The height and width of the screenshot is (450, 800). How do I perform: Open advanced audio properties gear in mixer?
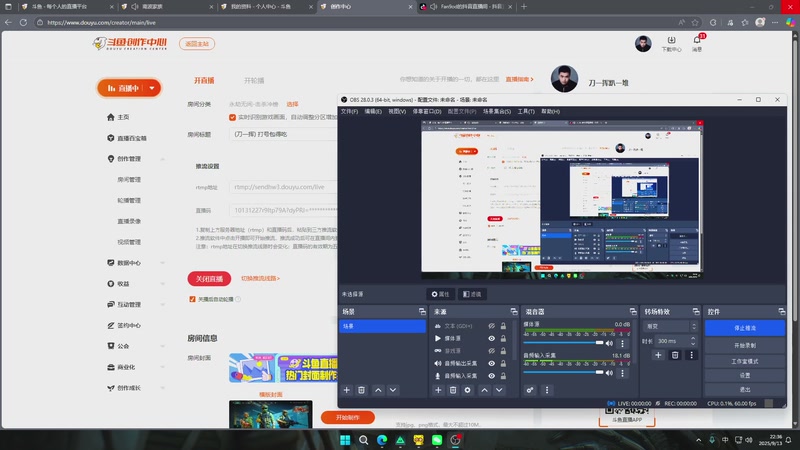coord(530,390)
